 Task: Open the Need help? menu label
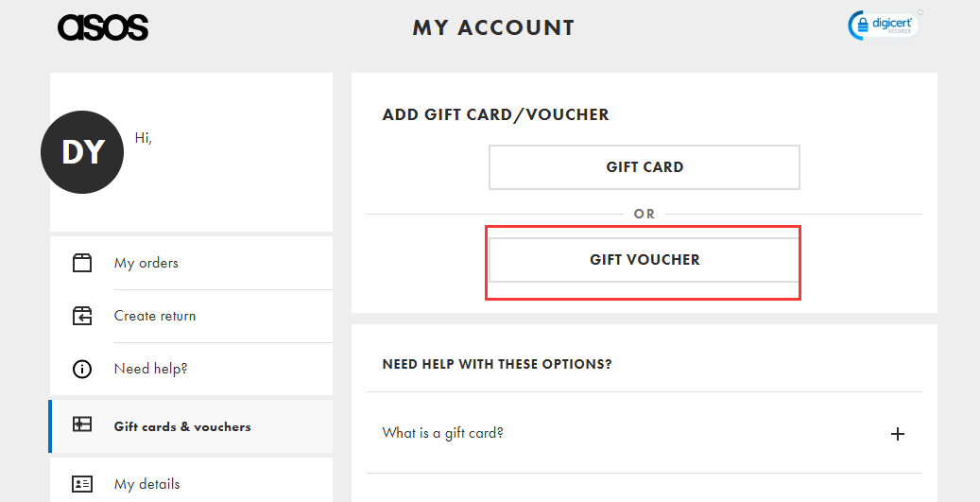coord(151,369)
